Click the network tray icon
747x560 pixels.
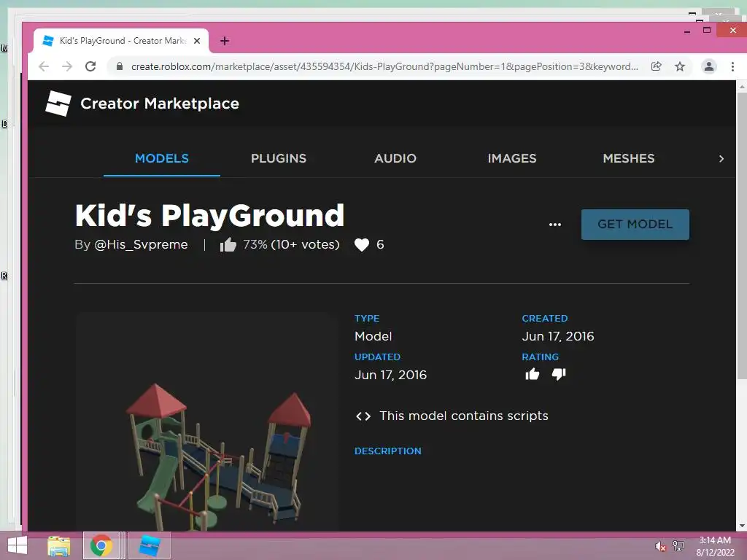(x=678, y=546)
